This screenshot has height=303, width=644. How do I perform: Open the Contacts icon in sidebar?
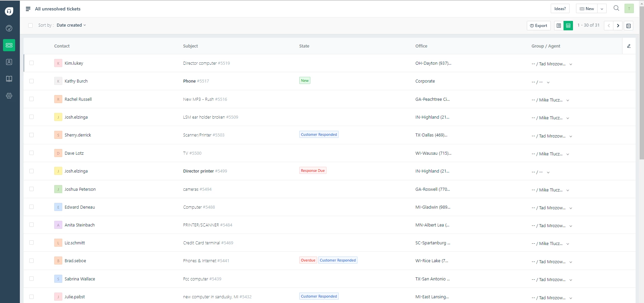tap(9, 62)
